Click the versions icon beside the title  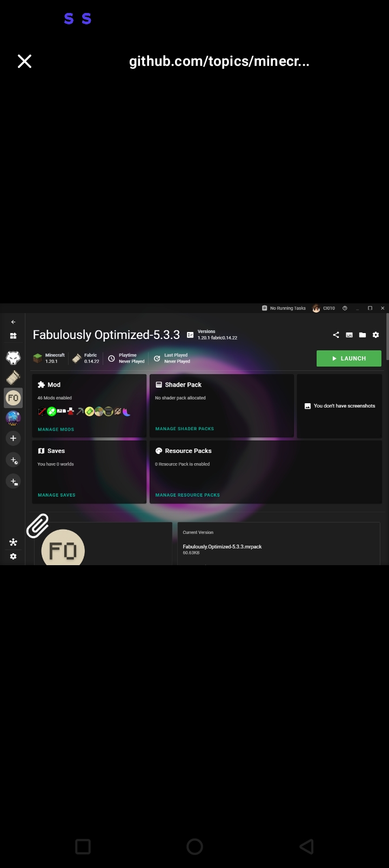click(x=190, y=335)
